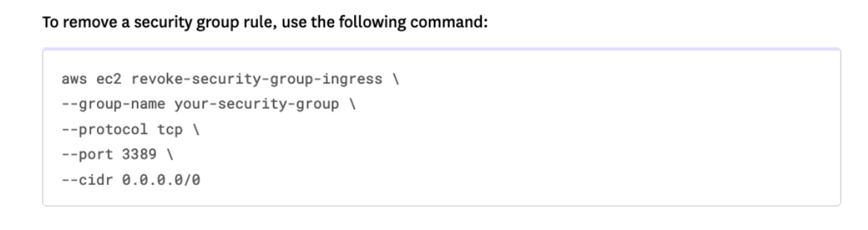Viewport: 868px width, 230px height.
Task: Click the backslash after "tcp"
Action: (195, 129)
